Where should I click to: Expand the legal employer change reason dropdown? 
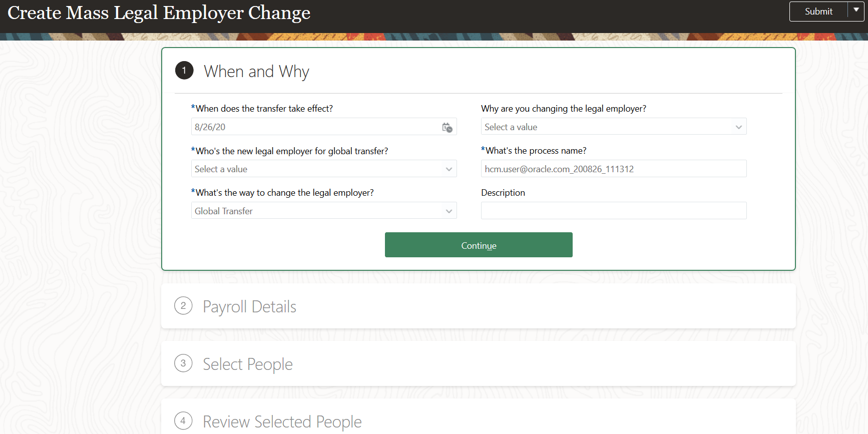(x=738, y=127)
